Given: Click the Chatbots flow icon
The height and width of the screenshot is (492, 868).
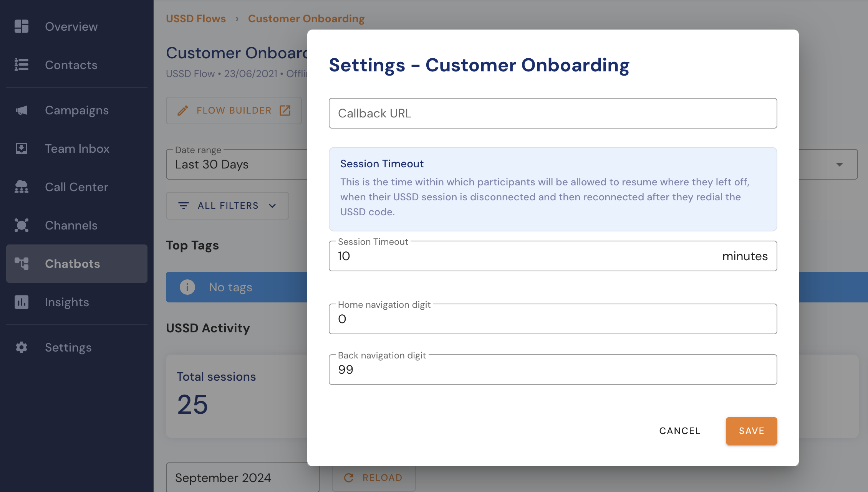Looking at the screenshot, I should point(22,263).
